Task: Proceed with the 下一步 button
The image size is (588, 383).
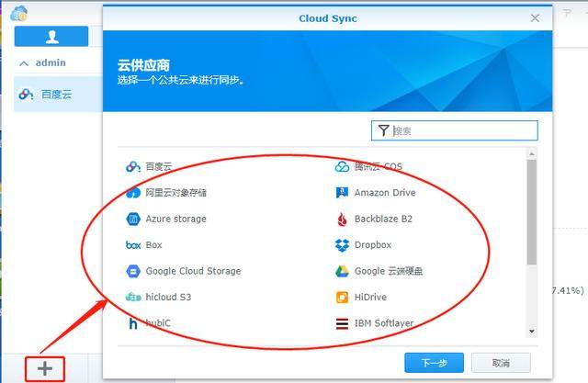Action: coord(434,363)
